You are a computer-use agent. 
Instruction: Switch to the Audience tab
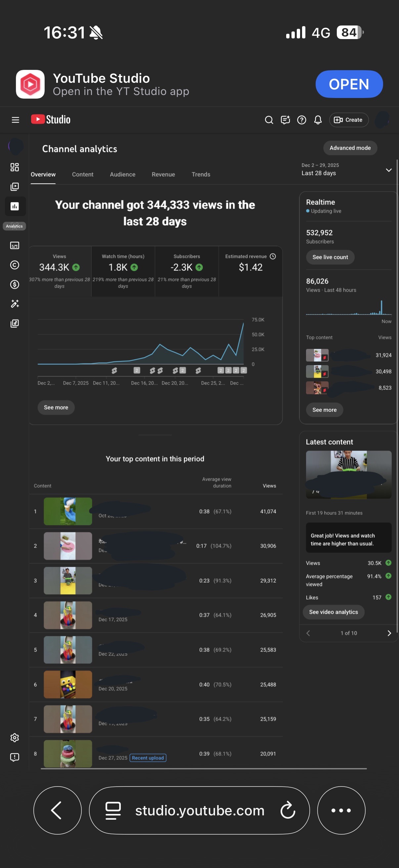point(122,174)
